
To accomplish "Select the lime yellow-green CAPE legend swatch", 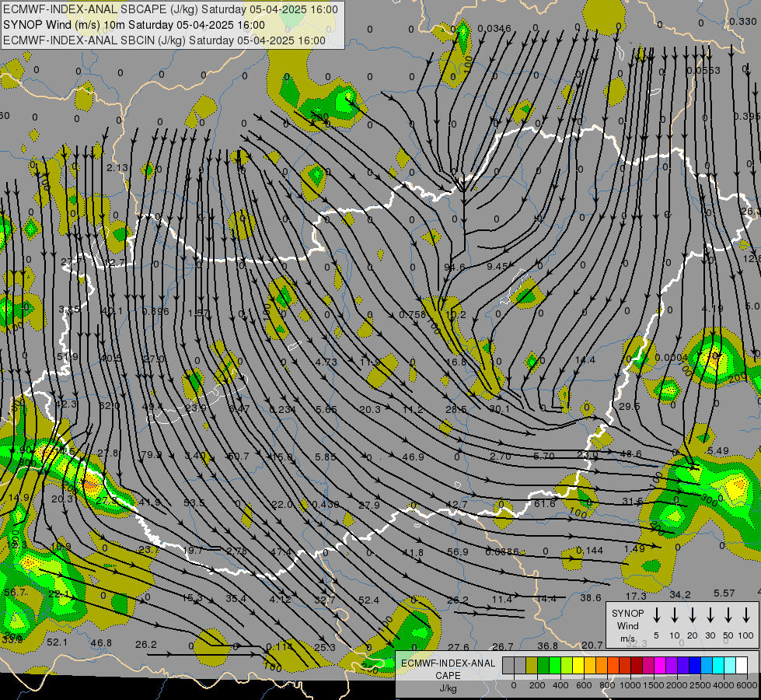I will click(567, 666).
